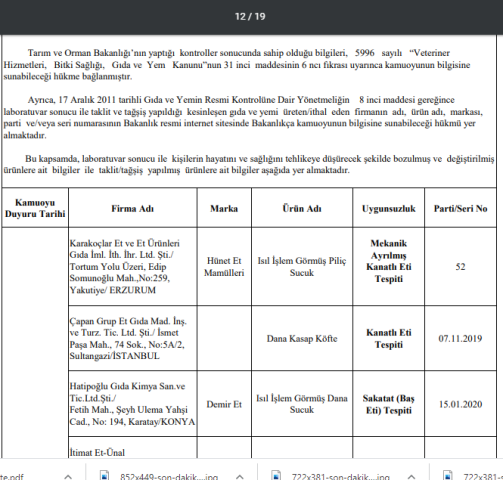Click the Kamuoyu Duyuru Tarihi header cell
This screenshot has height=480, width=503.
coord(35,208)
